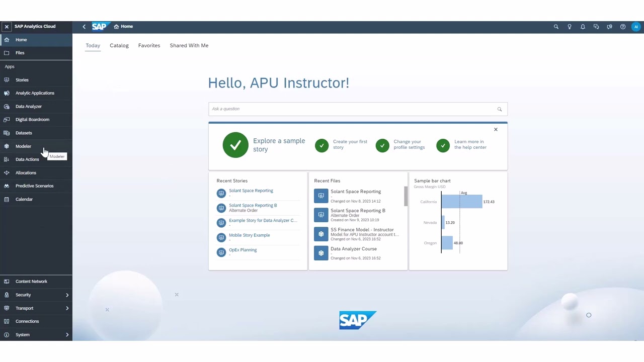
Task: Open Files in the sidebar
Action: [x=36, y=53]
